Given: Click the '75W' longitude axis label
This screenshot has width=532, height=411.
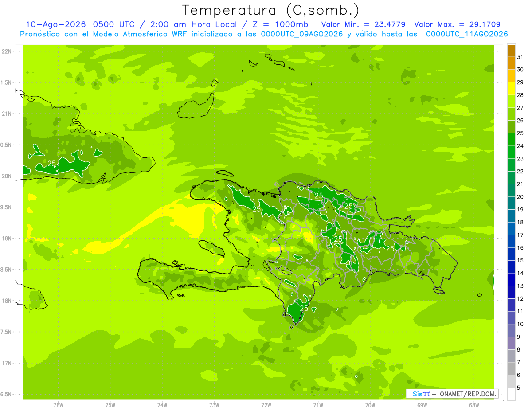Looking at the screenshot, I should click(110, 405).
